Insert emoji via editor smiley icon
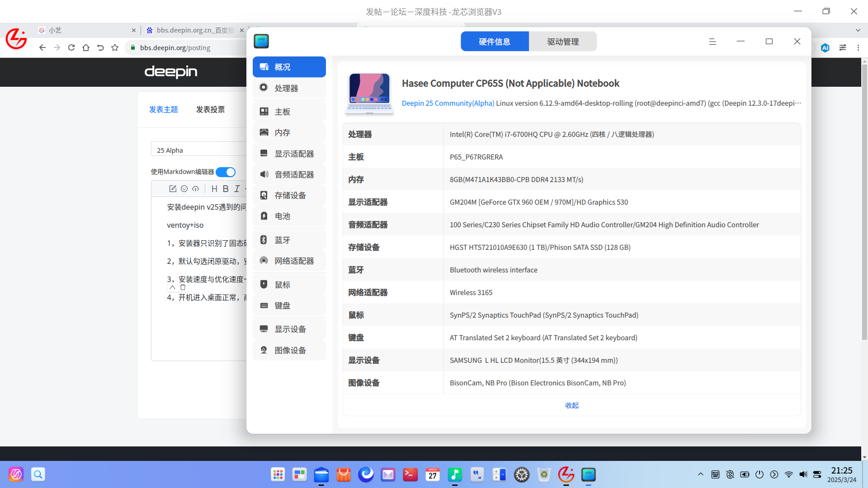The width and height of the screenshot is (868, 488). [184, 189]
